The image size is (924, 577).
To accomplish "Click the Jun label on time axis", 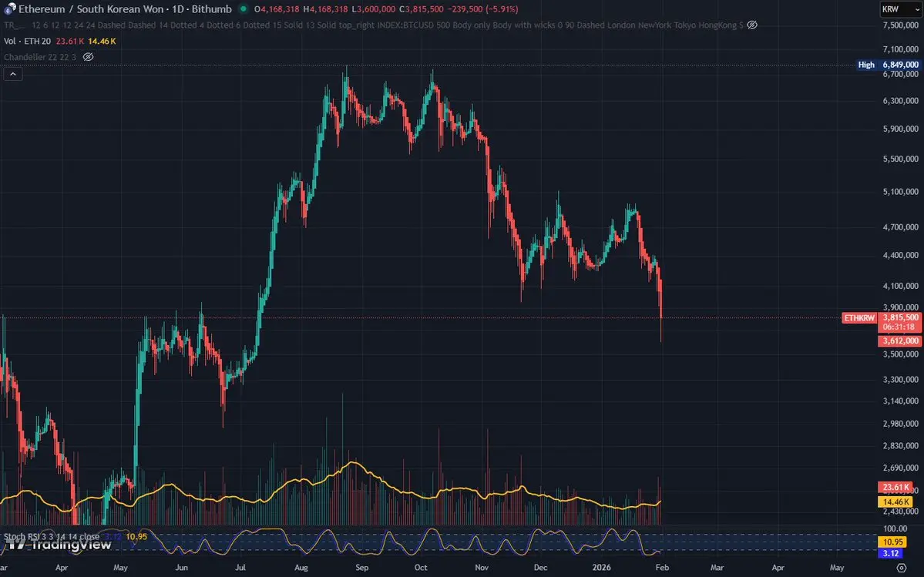I will [x=182, y=569].
